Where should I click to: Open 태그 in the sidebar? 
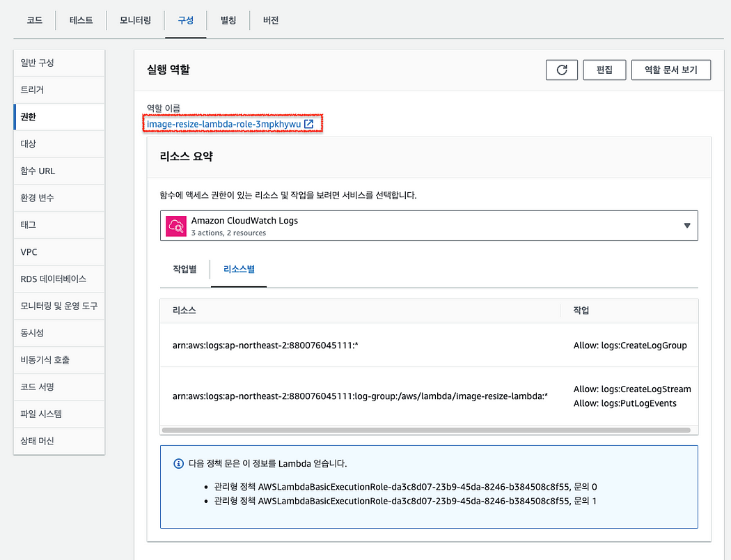click(x=59, y=225)
